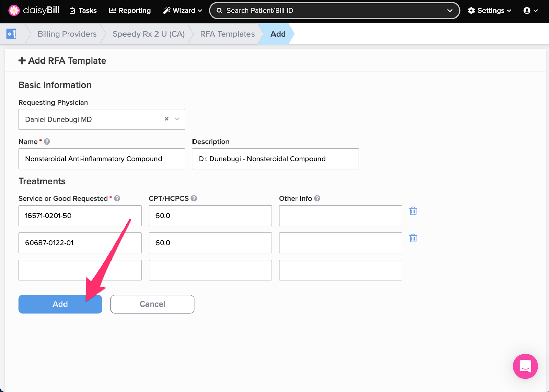The width and height of the screenshot is (549, 392).
Task: Click the CPT/HCPCS help icon
Action: click(194, 198)
